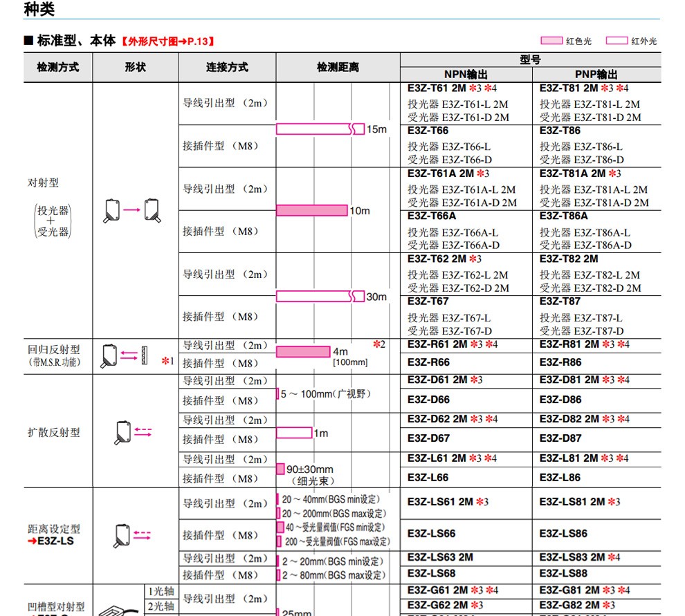This screenshot has height=616, width=685.
Task: Click the [100mm] note under 4m
Action: (350, 363)
